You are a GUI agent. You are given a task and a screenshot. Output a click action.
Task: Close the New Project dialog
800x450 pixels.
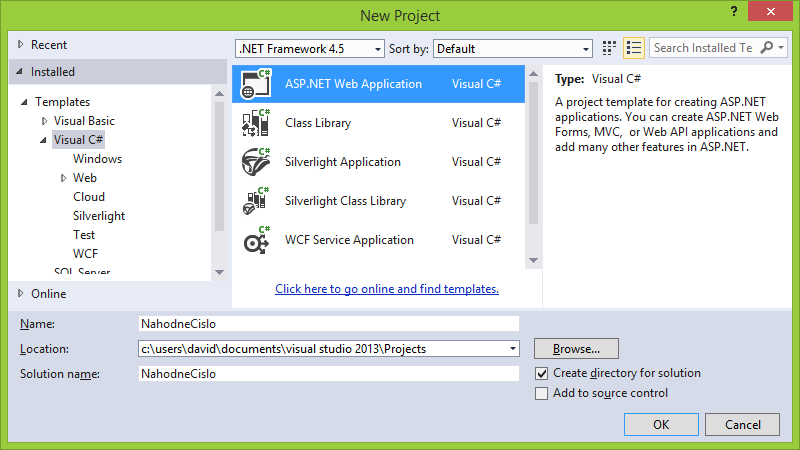(770, 11)
